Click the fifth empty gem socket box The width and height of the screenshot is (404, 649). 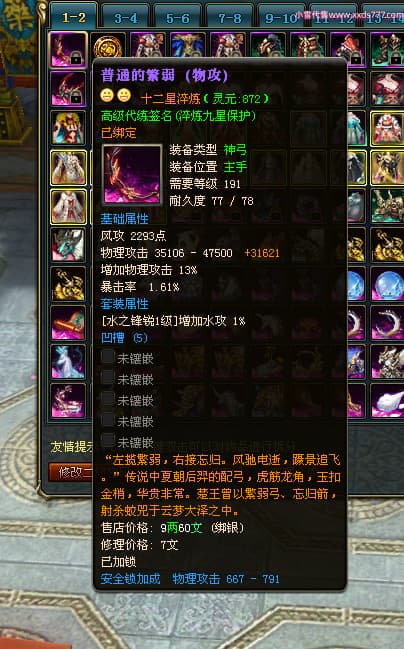click(108, 440)
